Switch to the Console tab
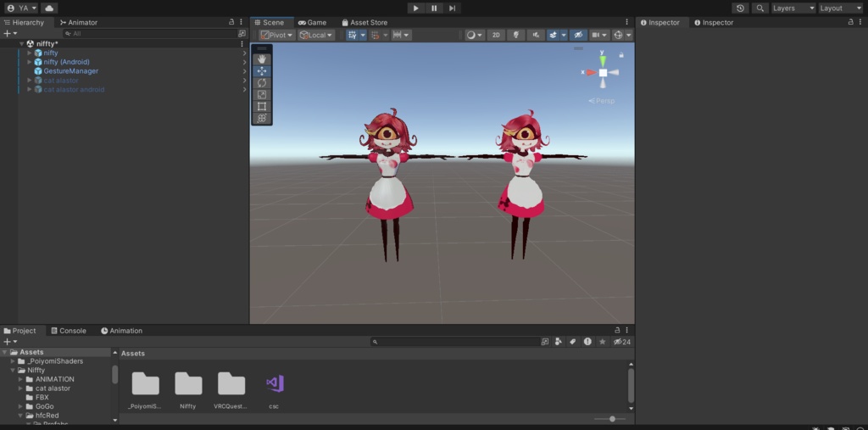This screenshot has height=430, width=868. pos(69,331)
